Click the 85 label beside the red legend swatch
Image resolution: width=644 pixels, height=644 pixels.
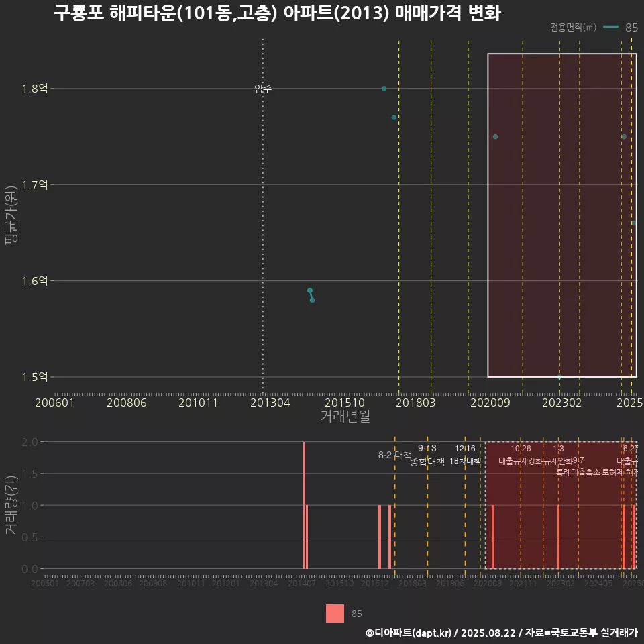356,614
